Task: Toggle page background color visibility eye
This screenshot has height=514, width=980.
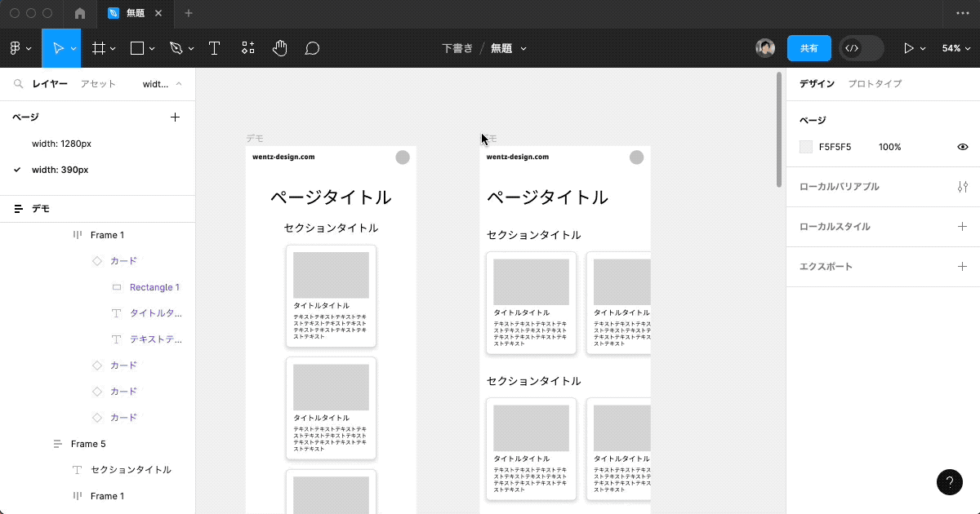Action: [962, 147]
